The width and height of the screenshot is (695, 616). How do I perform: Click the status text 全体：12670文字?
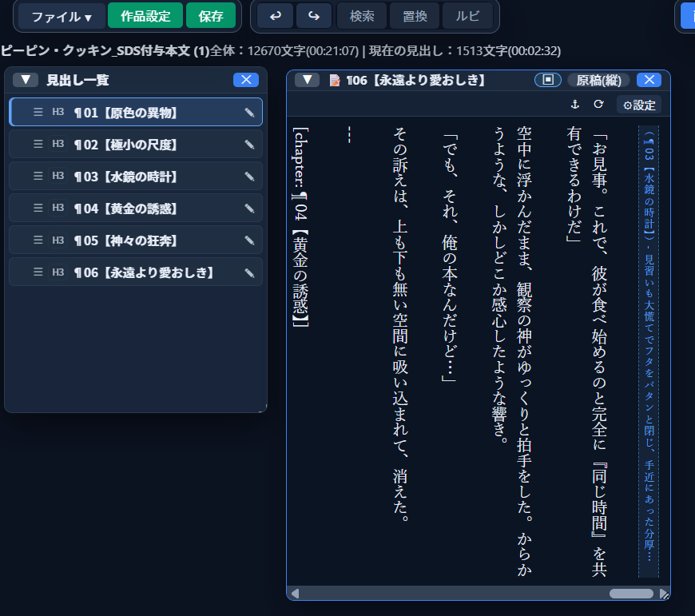click(284, 51)
